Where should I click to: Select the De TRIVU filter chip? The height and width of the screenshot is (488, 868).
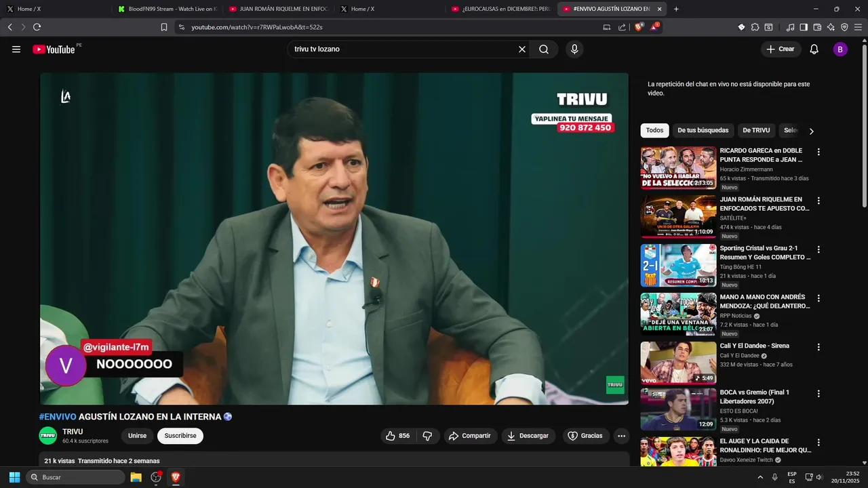tap(756, 130)
